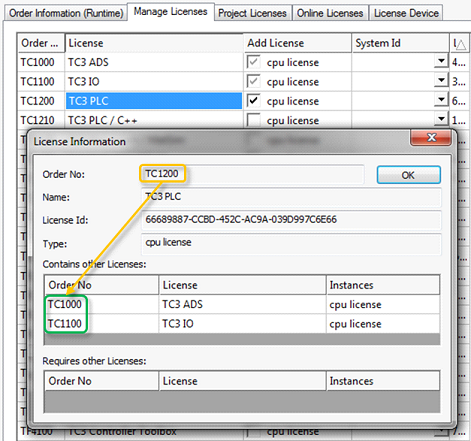Uncheck TC3 PLC cpu license checkbox

(253, 101)
